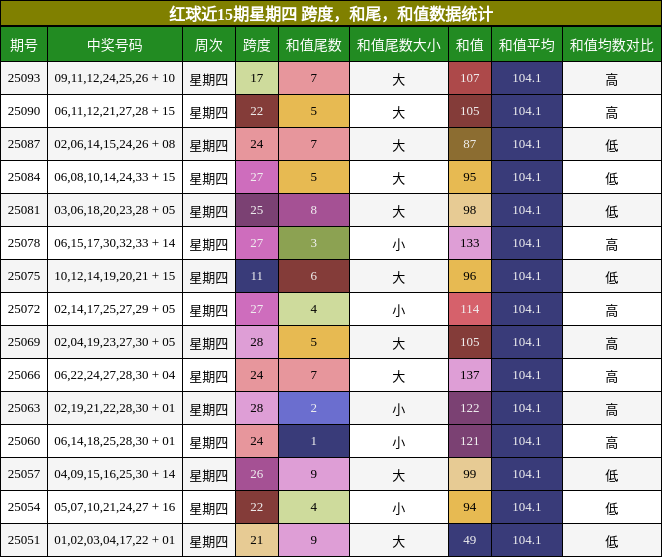Viewport: 662px width, 557px height.
Task: Select issue number 25075
Action: [24, 276]
